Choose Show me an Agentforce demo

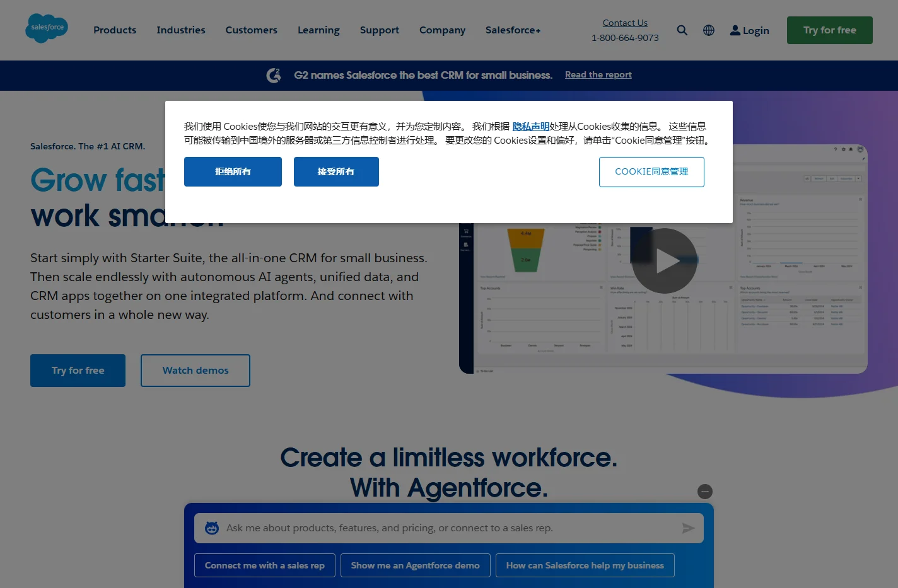tap(416, 565)
